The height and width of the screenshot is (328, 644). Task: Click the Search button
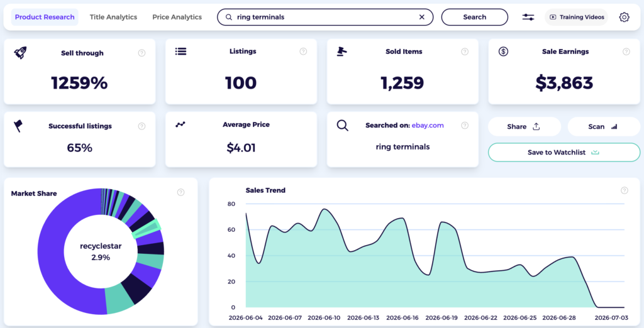point(475,17)
